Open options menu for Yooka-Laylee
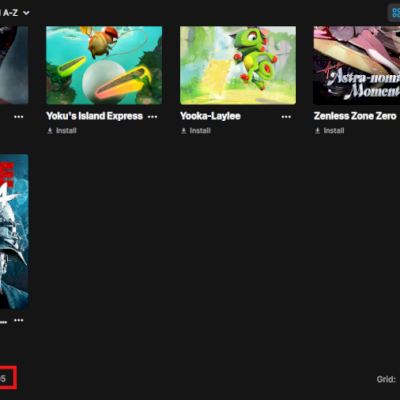 (x=286, y=117)
